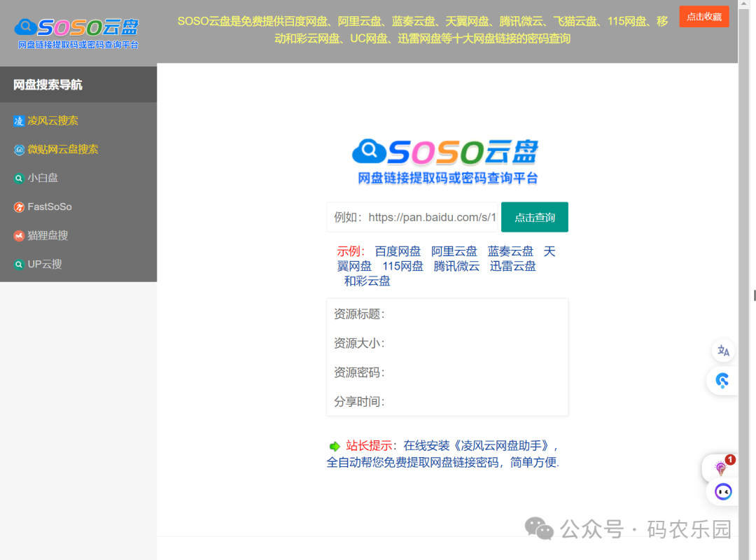Click the blue 微贴网云盘搜索 globe icon
This screenshot has width=756, height=560.
point(17,149)
